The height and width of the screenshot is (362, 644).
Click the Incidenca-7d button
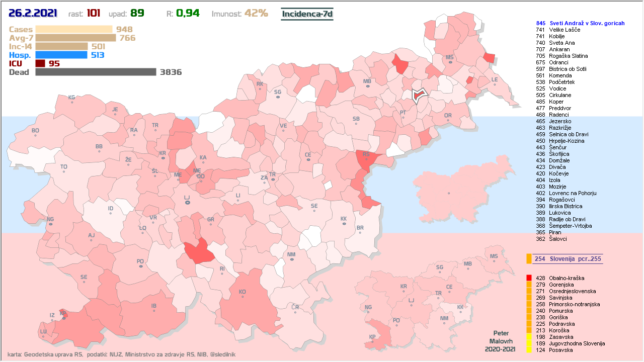[x=307, y=14]
